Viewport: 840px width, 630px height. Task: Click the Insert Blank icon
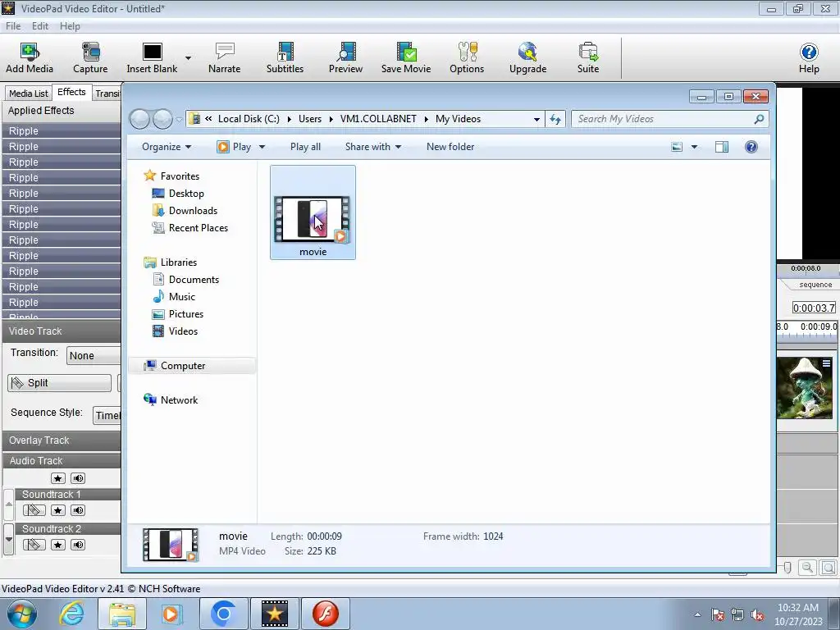(x=152, y=58)
